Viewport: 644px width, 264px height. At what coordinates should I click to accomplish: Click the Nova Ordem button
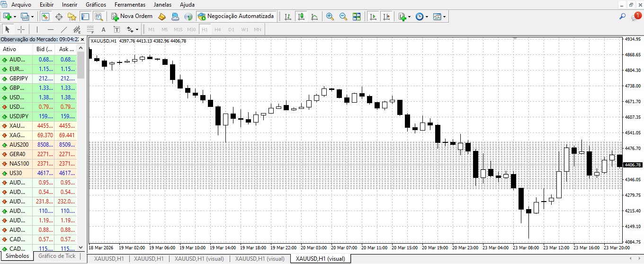click(x=132, y=17)
